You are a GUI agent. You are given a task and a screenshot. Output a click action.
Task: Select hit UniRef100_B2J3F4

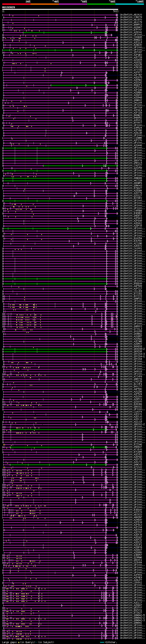[x=131, y=384]
